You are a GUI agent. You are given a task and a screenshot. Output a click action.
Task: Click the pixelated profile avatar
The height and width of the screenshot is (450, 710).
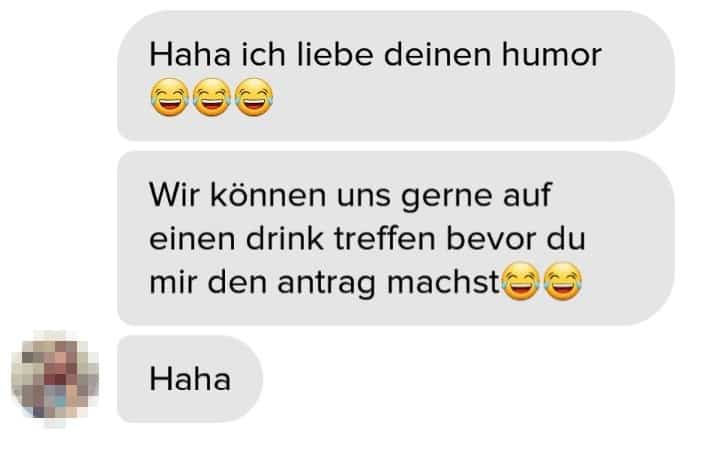pyautogui.click(x=55, y=379)
